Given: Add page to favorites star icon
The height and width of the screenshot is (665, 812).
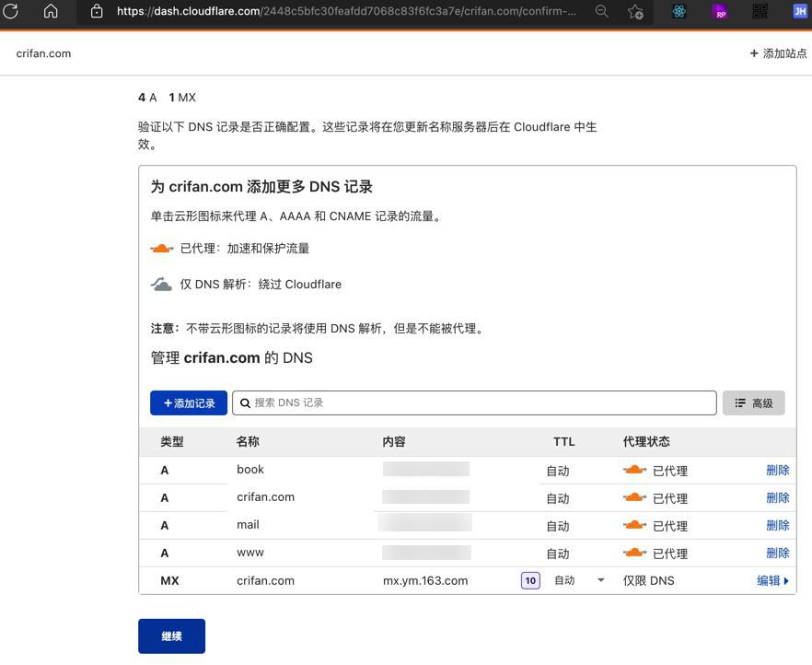Looking at the screenshot, I should click(635, 11).
